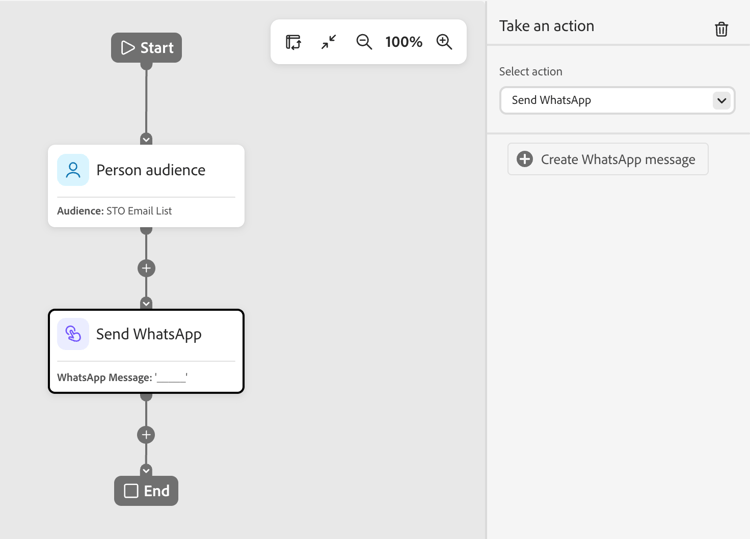Click the WhatsApp Message placeholder text
The height and width of the screenshot is (539, 750).
[x=122, y=377]
